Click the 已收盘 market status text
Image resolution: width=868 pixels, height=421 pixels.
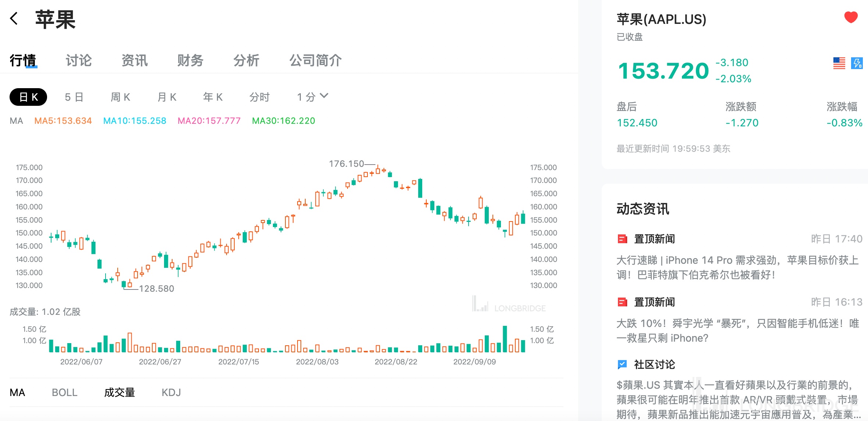[x=630, y=37]
